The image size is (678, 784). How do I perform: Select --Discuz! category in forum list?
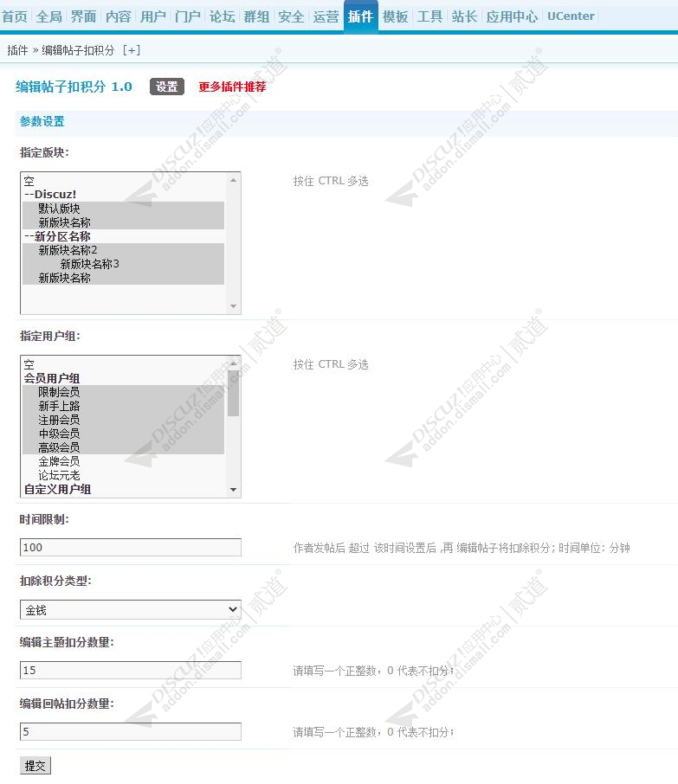point(123,194)
